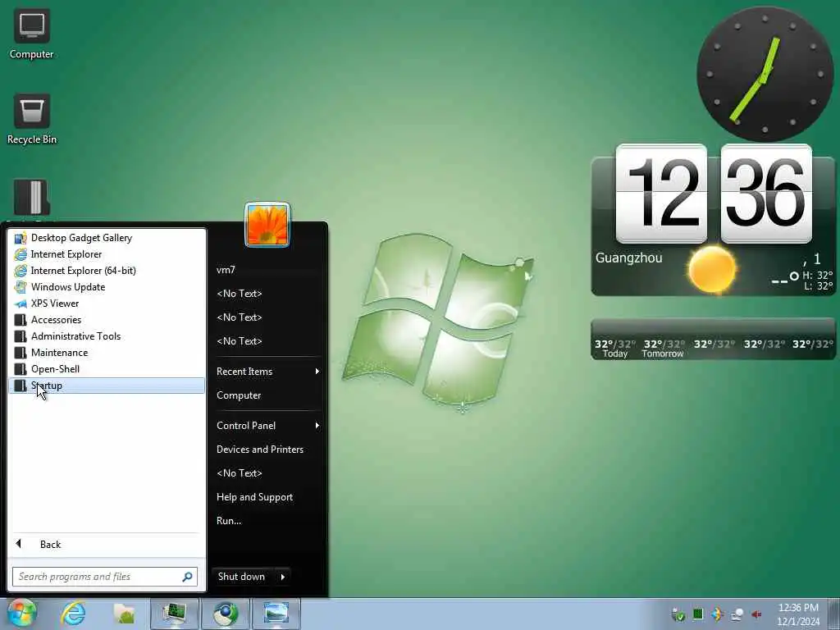Click the Desktop Gadget Gallery icon

[21, 238]
